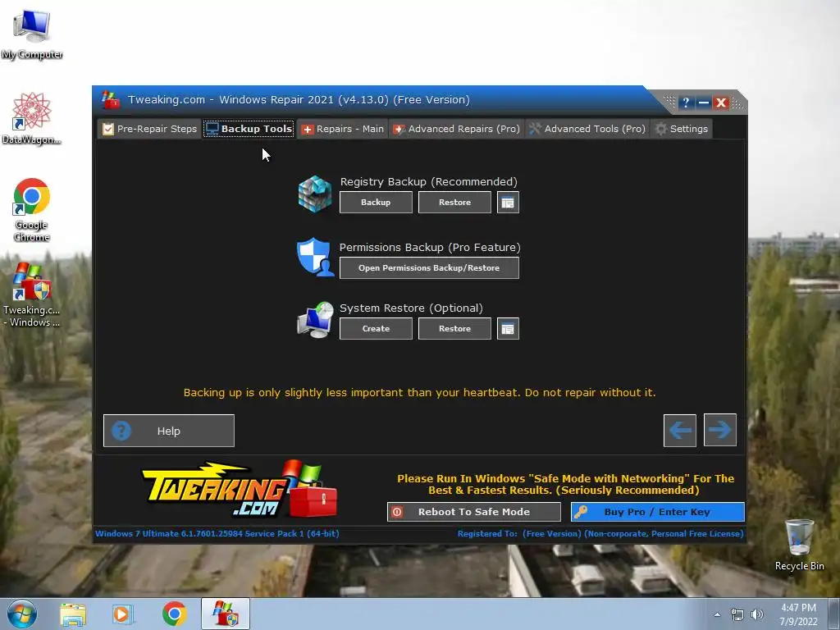
Task: Open the Pre-Repair Steps tab
Action: [149, 129]
